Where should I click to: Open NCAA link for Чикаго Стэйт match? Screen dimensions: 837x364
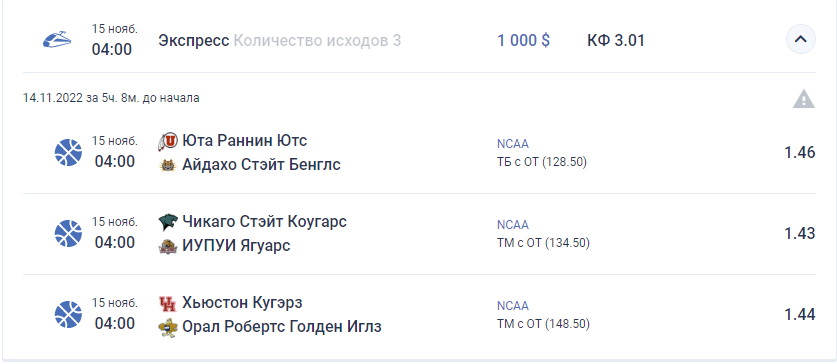point(512,225)
